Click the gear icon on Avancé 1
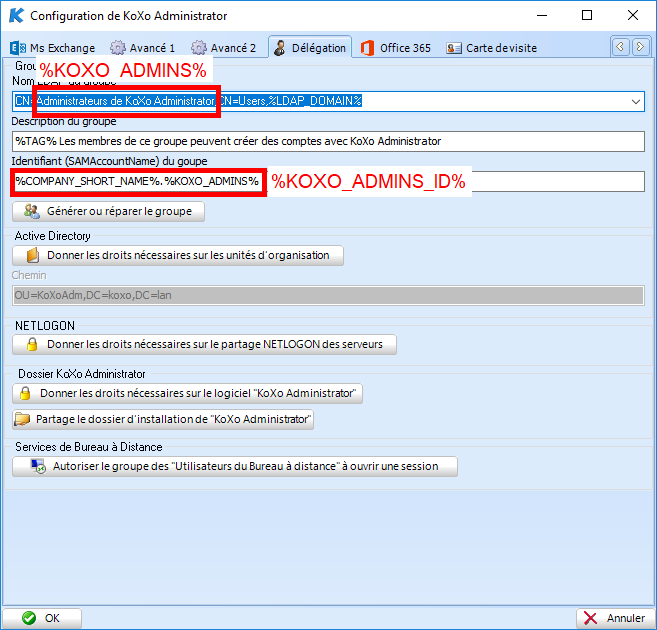This screenshot has height=630, width=657. tap(117, 48)
